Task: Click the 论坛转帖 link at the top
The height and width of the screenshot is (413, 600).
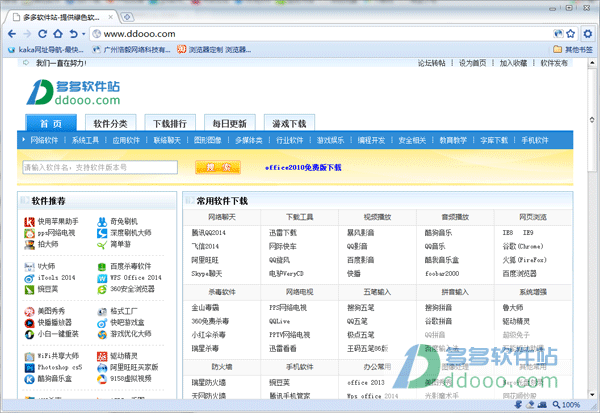Action: (x=432, y=63)
